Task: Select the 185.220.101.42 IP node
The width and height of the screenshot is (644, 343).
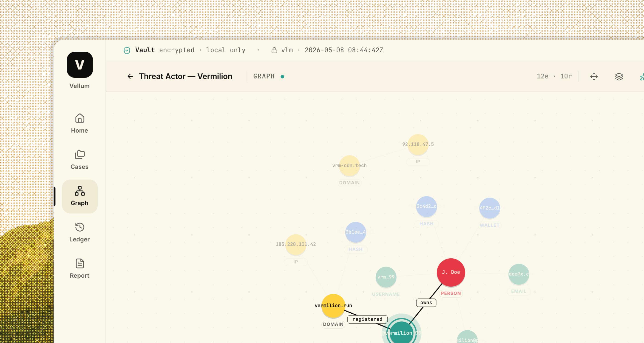Action: pyautogui.click(x=296, y=245)
